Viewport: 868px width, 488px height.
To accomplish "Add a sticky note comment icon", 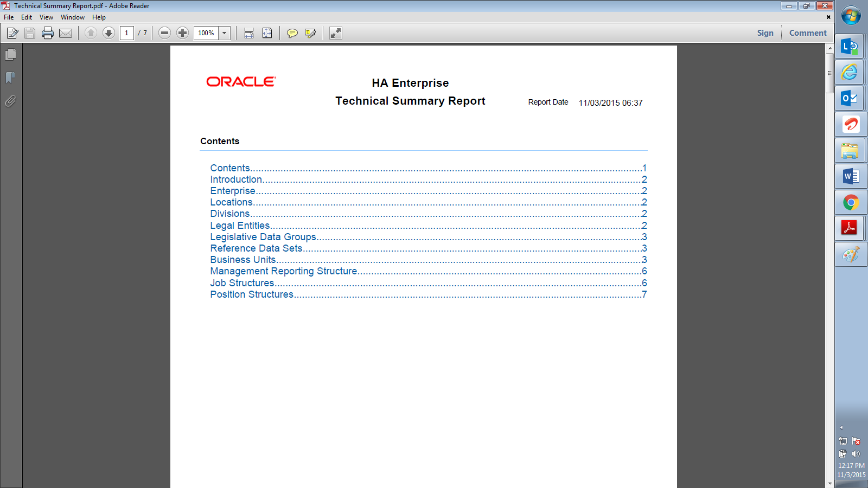I will click(x=292, y=33).
